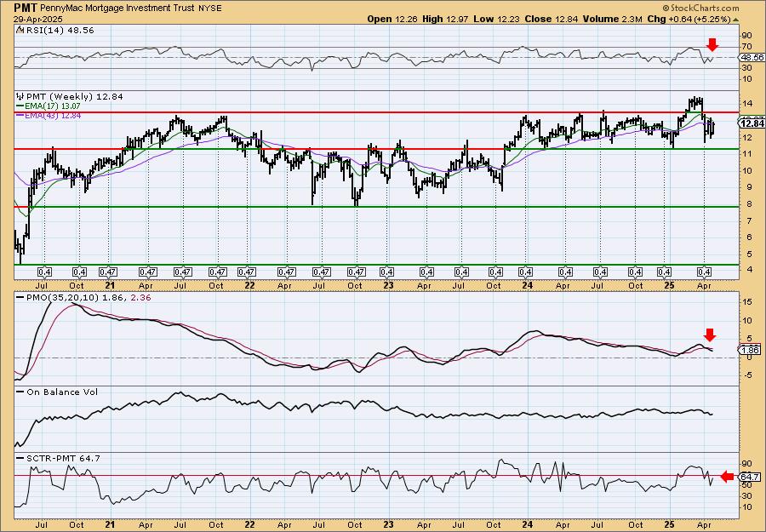The image size is (766, 532).
Task: Click the PMT (Weekly) 12.84 legend
Action: tap(74, 97)
